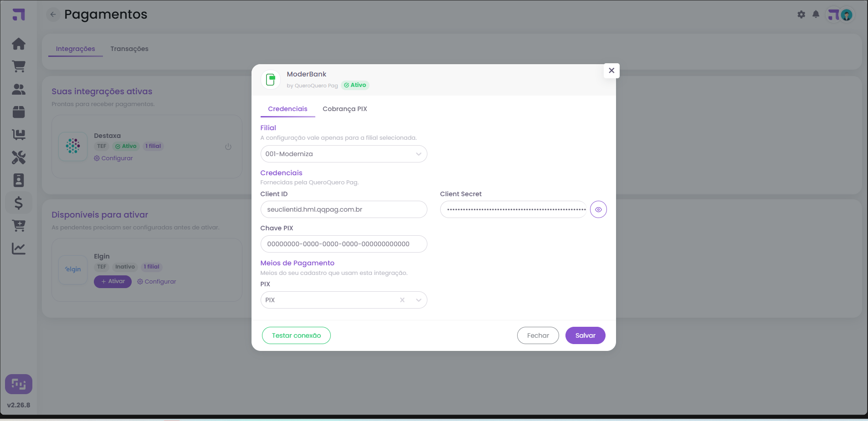
Task: Click the Testar conexão button
Action: point(296,335)
